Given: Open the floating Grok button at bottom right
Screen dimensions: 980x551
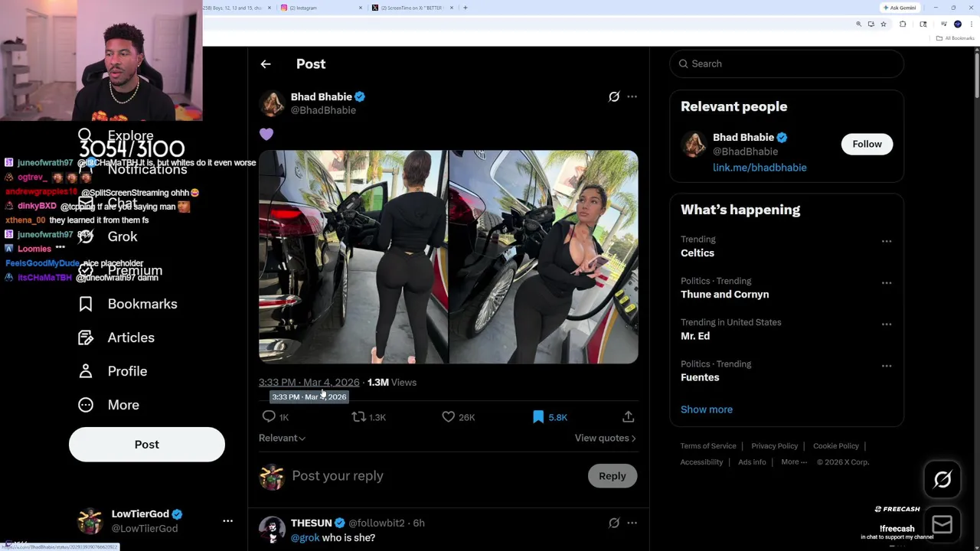Looking at the screenshot, I should 942,480.
